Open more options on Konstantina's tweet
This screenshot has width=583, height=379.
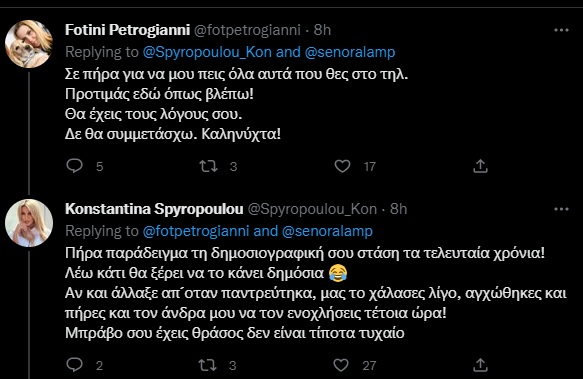561,209
